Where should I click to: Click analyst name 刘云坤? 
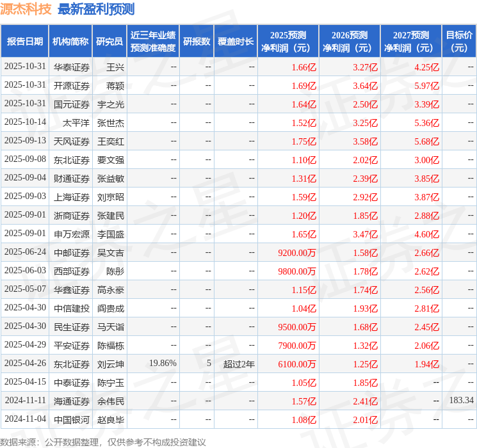pos(110,364)
